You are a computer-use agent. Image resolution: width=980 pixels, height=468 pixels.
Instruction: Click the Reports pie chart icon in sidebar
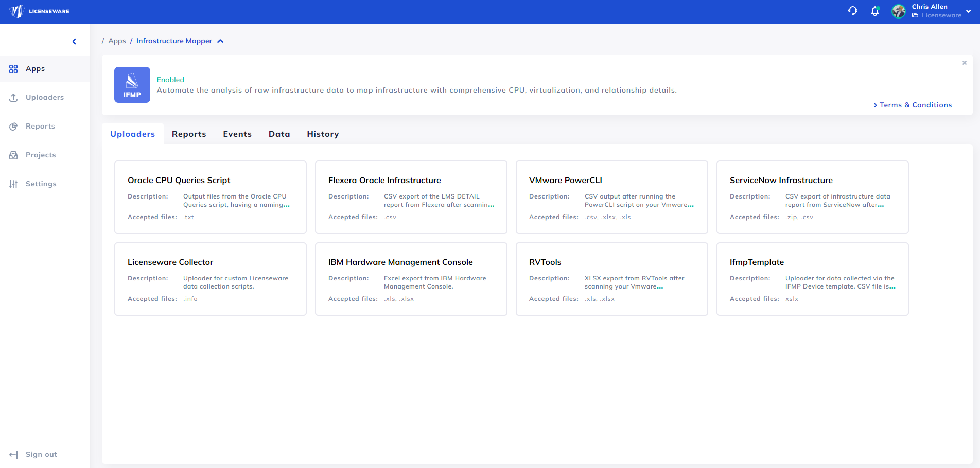(13, 127)
